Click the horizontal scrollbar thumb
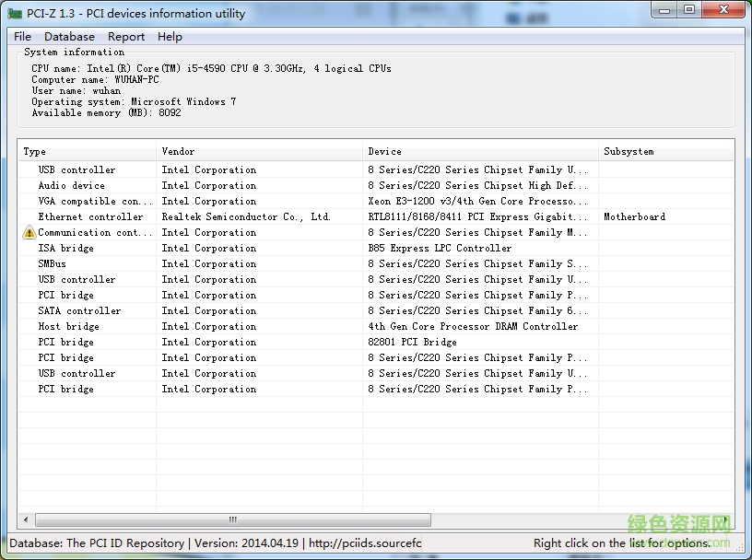This screenshot has width=752, height=560. pyautogui.click(x=233, y=519)
